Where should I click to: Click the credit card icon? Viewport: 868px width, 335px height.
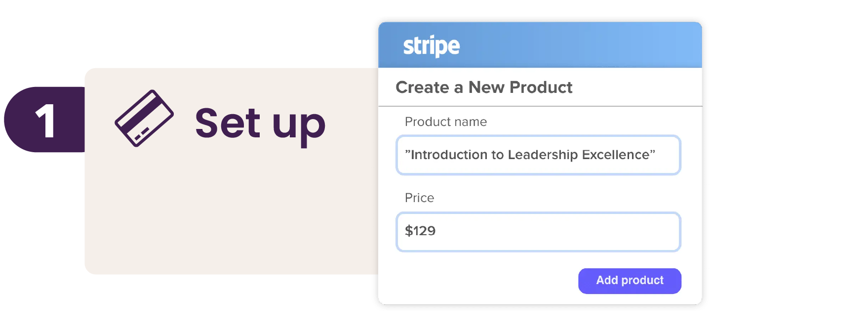pos(144,118)
